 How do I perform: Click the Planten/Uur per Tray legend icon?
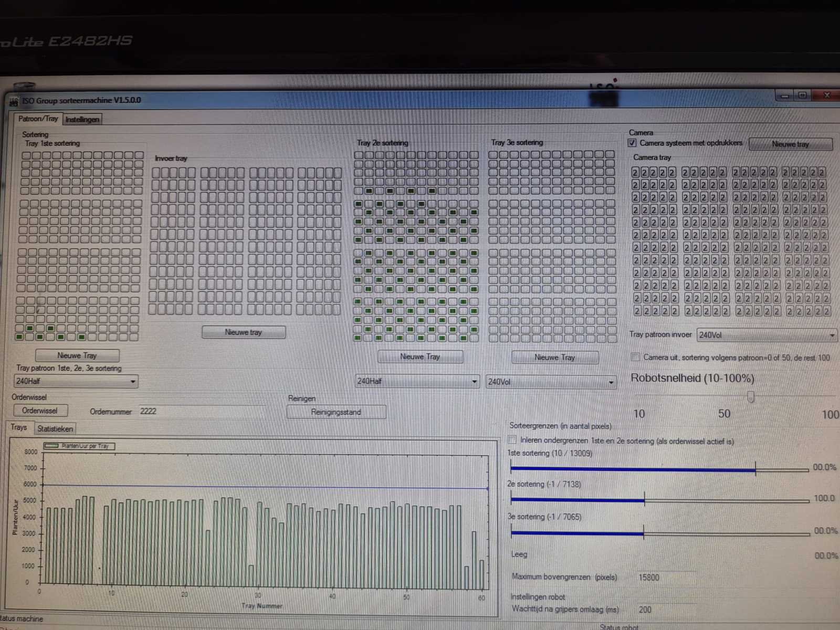click(x=51, y=446)
